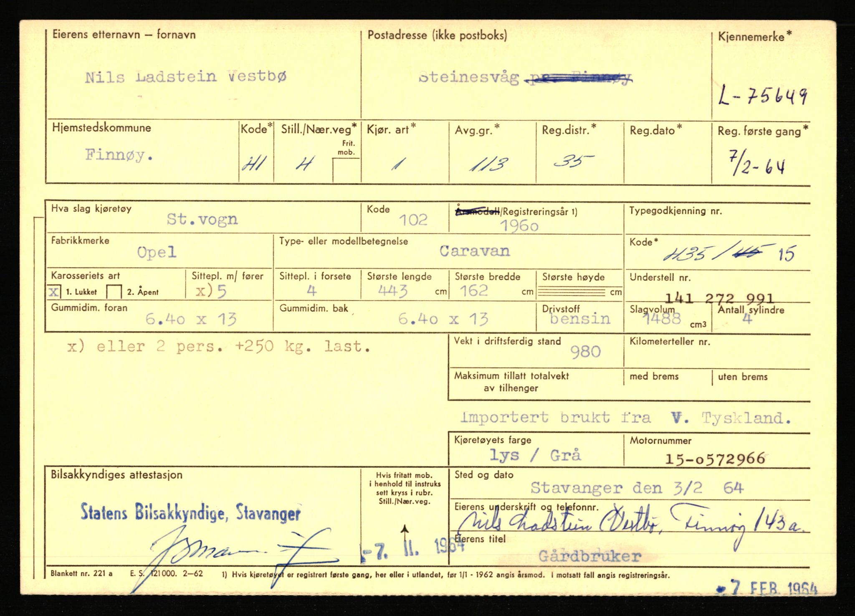This screenshot has width=855, height=616.
Task: Select the model name 'Caravan'
Action: pos(475,251)
